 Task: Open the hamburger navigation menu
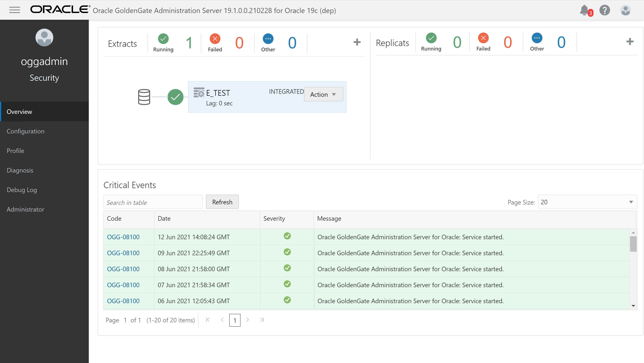tap(14, 10)
